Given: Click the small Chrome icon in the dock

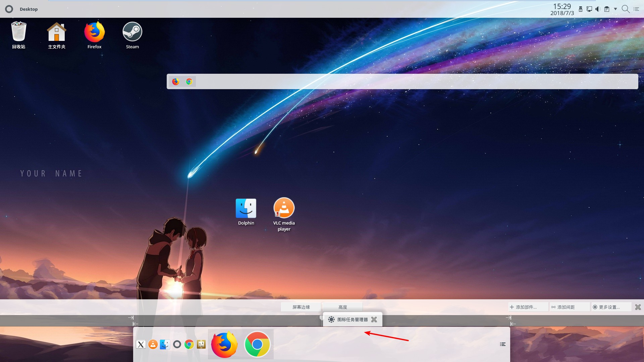Looking at the screenshot, I should click(189, 344).
